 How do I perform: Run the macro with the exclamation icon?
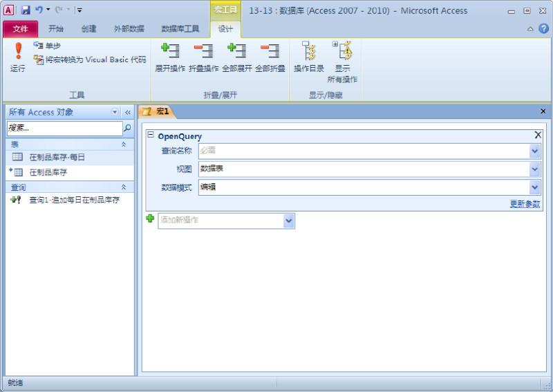pyautogui.click(x=18, y=57)
